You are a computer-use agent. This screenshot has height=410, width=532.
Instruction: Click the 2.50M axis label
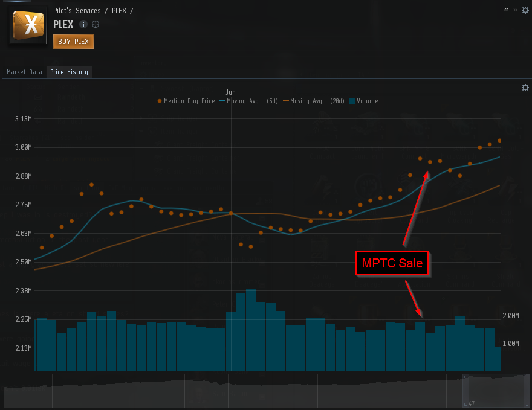(x=24, y=262)
